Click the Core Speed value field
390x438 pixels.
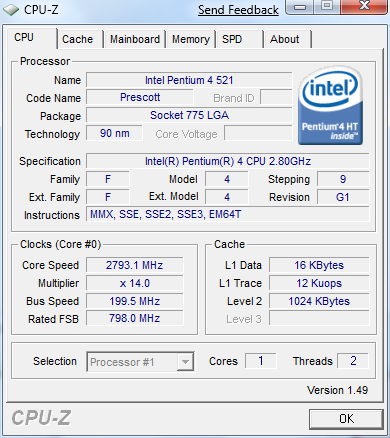tap(134, 265)
